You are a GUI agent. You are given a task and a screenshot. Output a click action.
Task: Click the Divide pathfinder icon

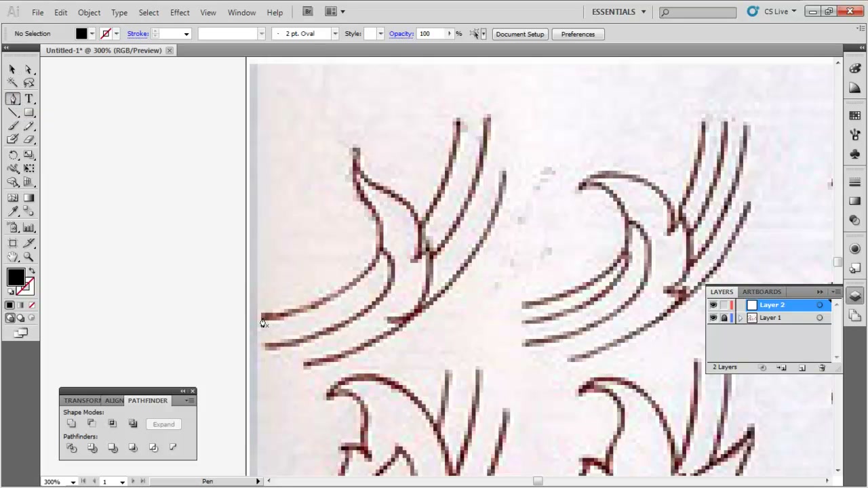pyautogui.click(x=72, y=448)
